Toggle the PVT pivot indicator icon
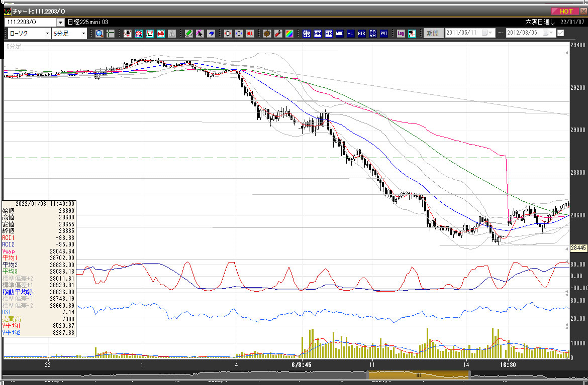This screenshot has width=588, height=385. [383, 34]
